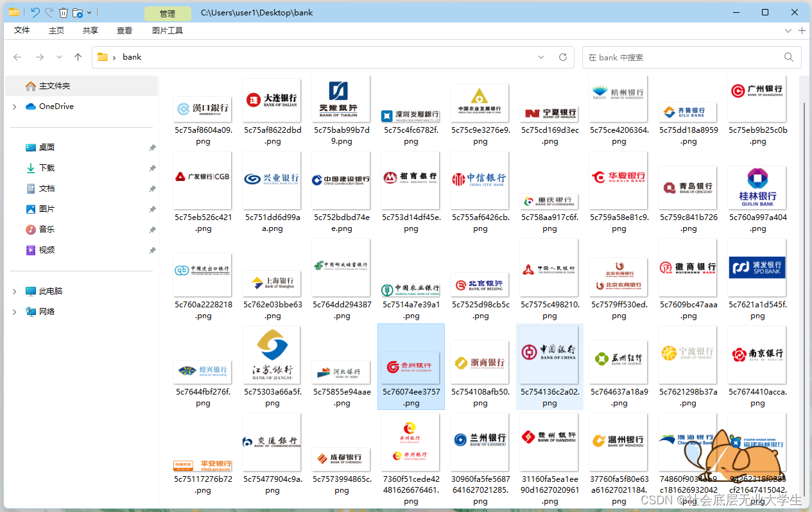Click the pin icon beside 下载

(152, 168)
